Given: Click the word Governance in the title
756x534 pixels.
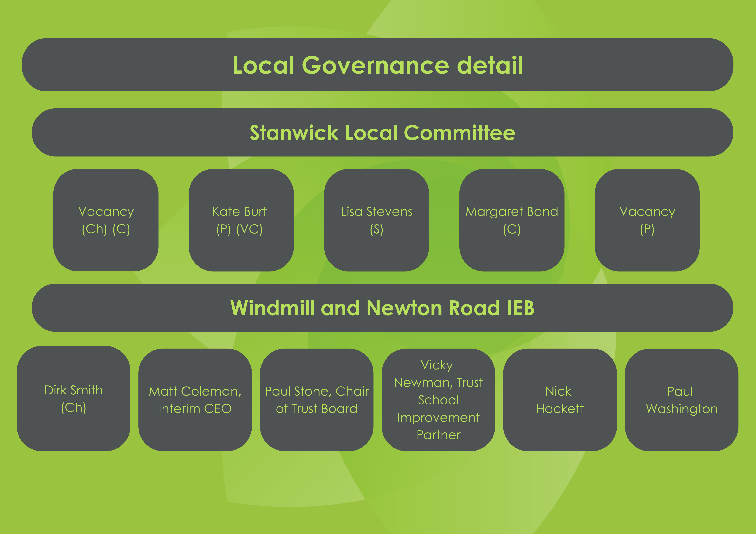Looking at the screenshot, I should (375, 65).
